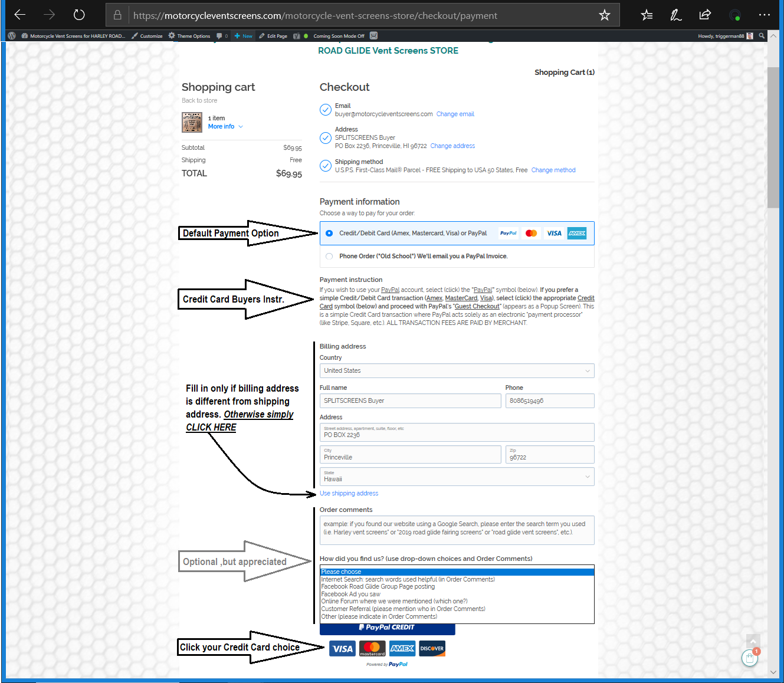Click Back to store link
This screenshot has height=683, width=784.
click(199, 101)
